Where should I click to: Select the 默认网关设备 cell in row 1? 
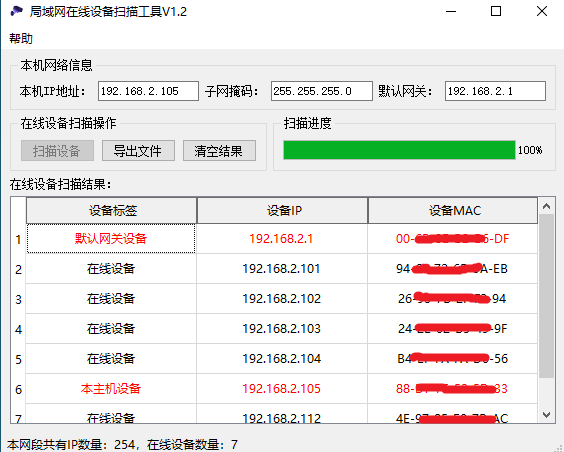[111, 239]
